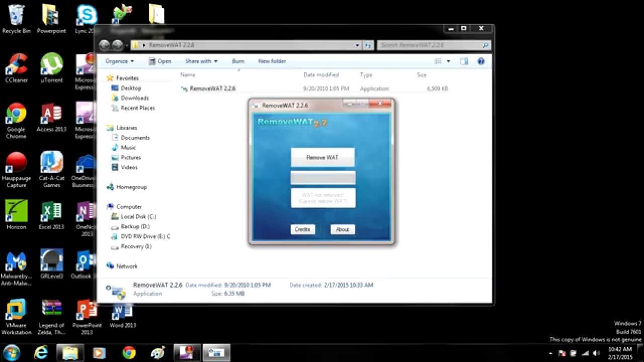The image size is (644, 362).
Task: Select Recent Places in the navigation pane
Action: (137, 108)
